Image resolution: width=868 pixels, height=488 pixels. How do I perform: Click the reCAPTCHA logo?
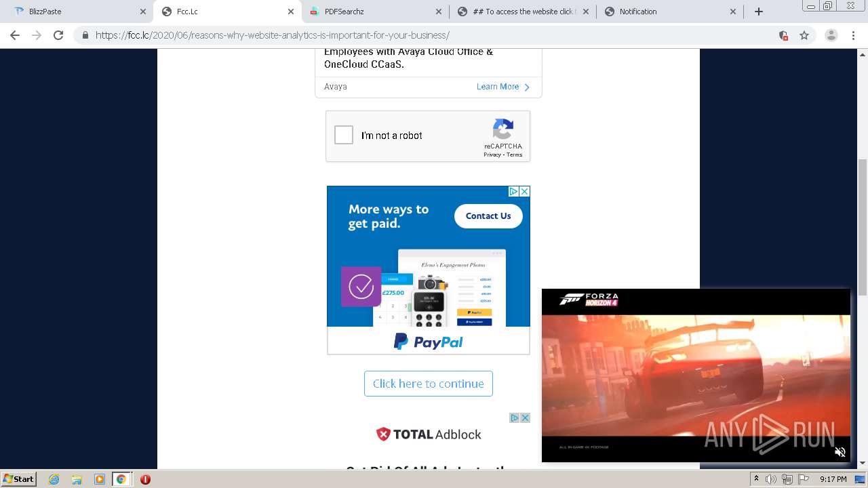(x=503, y=129)
